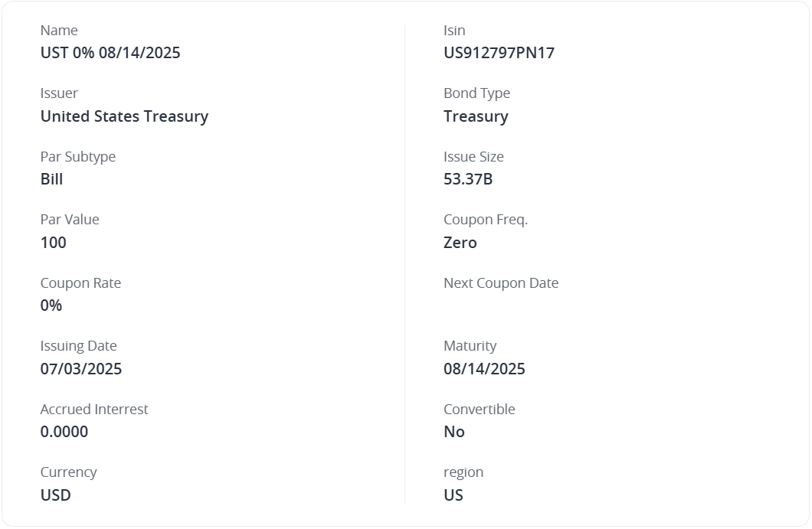812x529 pixels.
Task: Click the date value under Maturity
Action: [x=484, y=369]
